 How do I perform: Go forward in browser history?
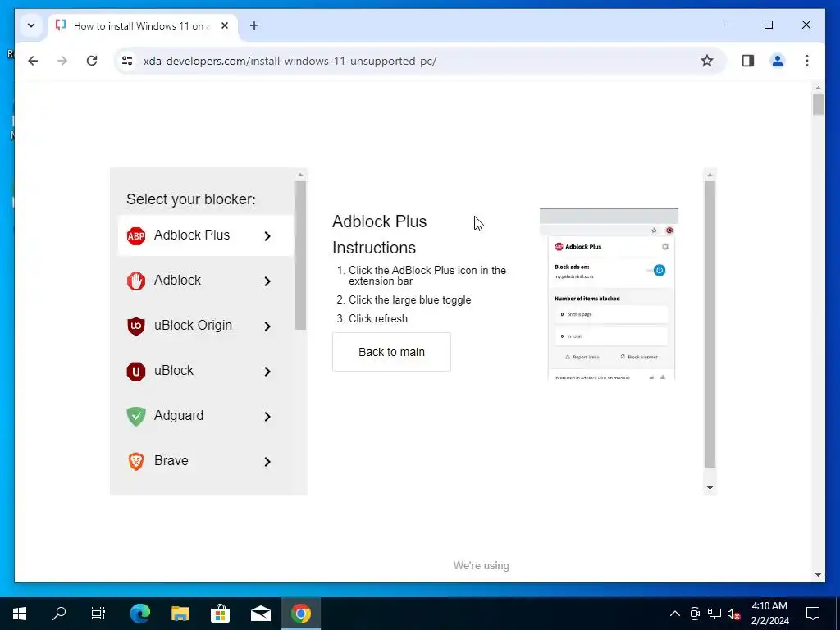tap(62, 61)
